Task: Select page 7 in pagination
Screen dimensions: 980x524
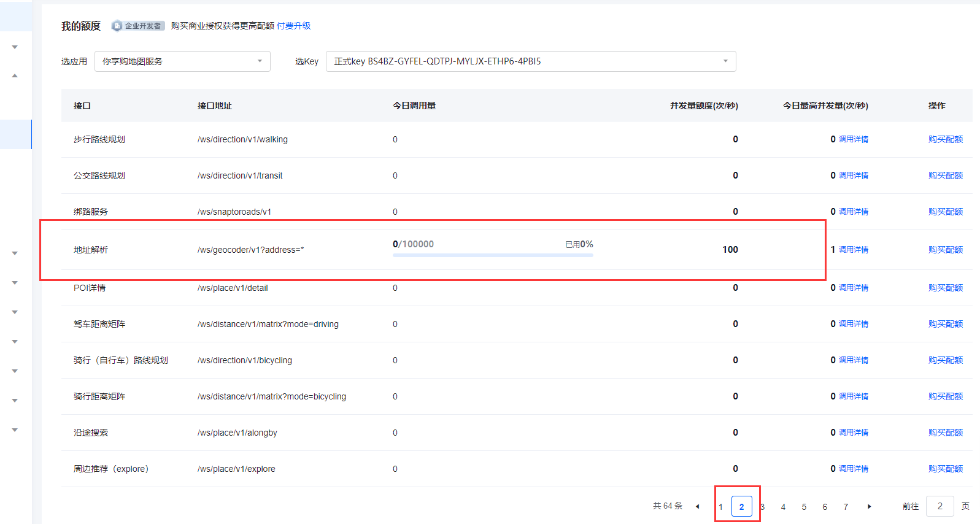Action: tap(846, 507)
